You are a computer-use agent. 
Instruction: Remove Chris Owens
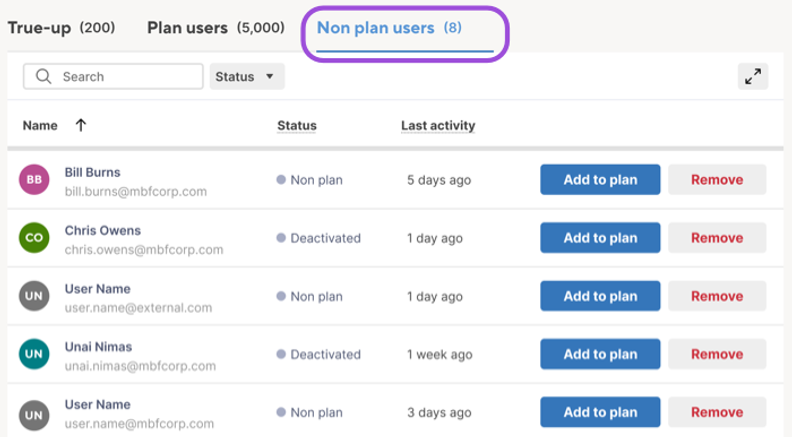tap(717, 237)
